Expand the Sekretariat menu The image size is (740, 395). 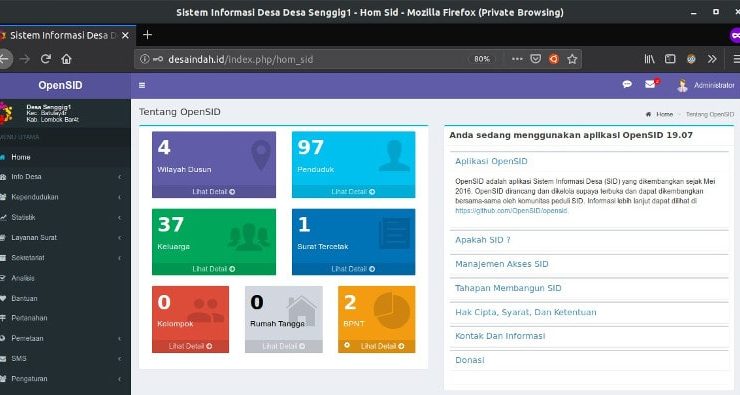click(65, 258)
